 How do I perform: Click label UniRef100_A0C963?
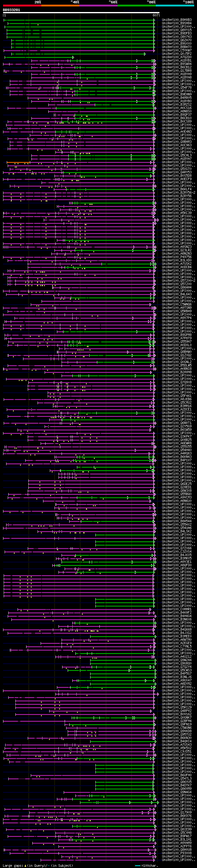click(x=177, y=145)
